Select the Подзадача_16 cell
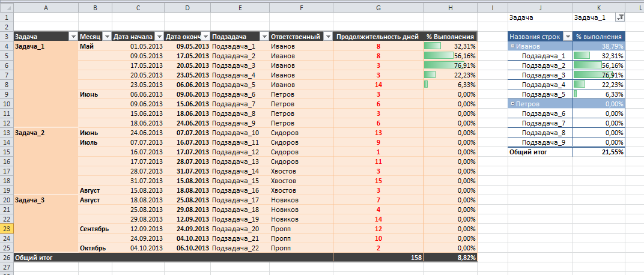The width and height of the screenshot is (644, 275). [x=240, y=190]
